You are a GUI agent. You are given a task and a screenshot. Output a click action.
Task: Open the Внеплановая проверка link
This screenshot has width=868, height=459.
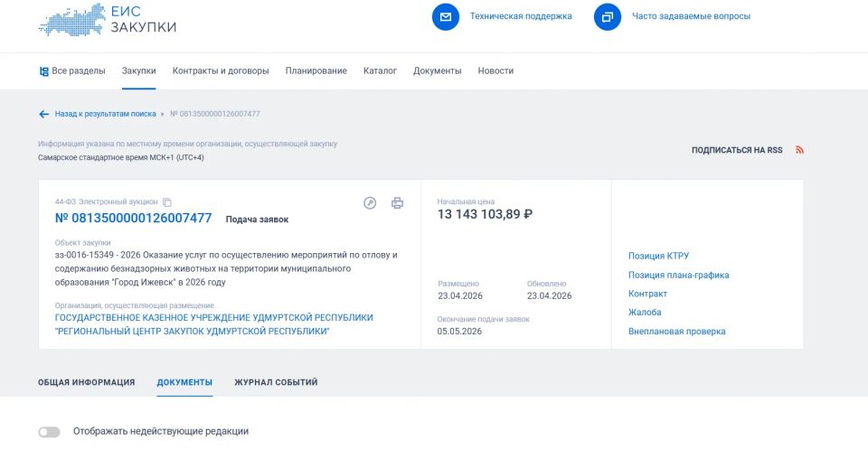(x=676, y=332)
